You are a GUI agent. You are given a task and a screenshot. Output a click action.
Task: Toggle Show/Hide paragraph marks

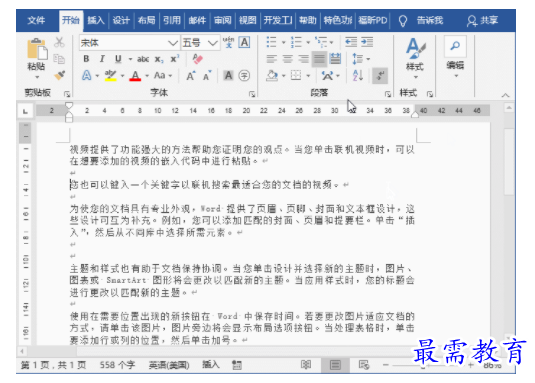380,75
